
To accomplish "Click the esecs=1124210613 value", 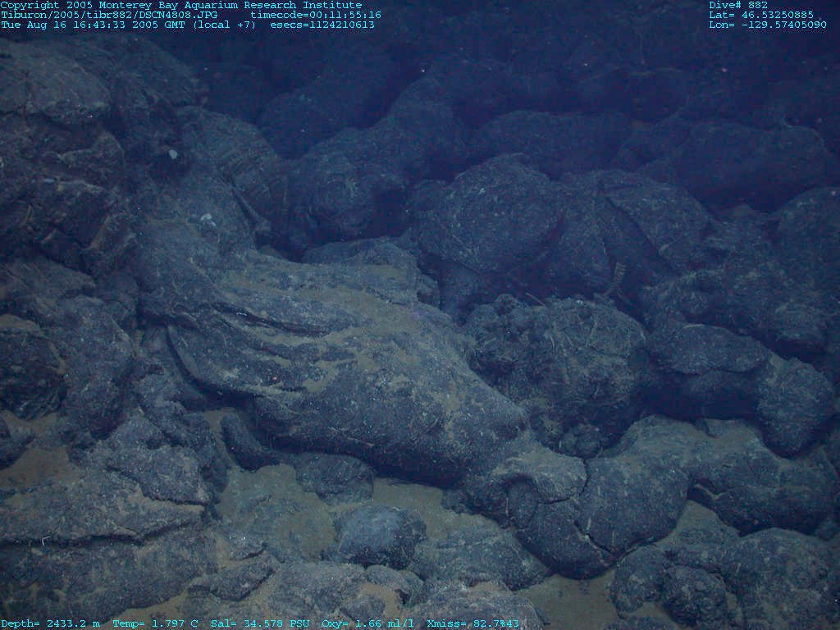I will (322, 25).
